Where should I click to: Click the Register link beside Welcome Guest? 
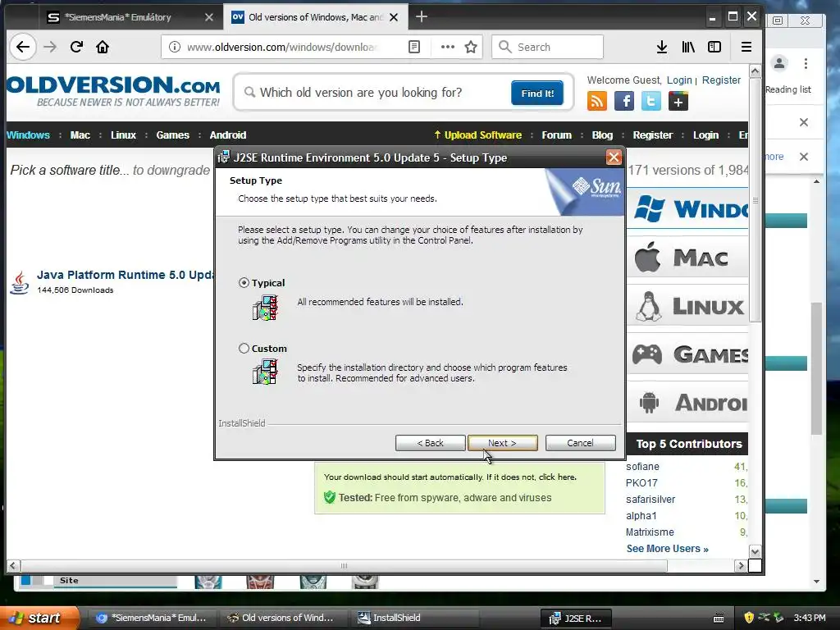click(721, 80)
